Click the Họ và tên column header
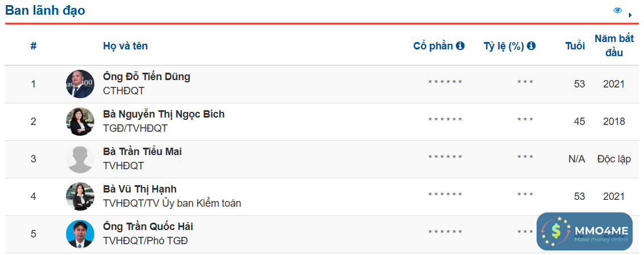Image resolution: width=644 pixels, height=255 pixels. tap(126, 46)
